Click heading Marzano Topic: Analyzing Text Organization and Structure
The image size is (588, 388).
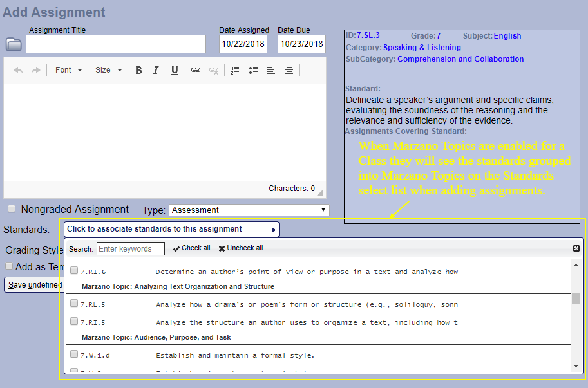click(x=178, y=286)
